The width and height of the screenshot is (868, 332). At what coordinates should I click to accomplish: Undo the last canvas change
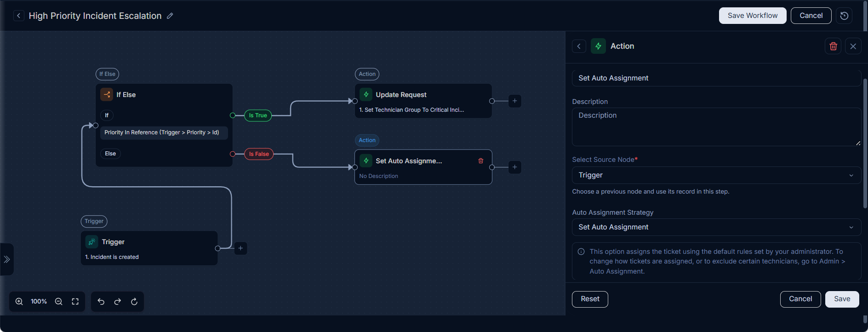[x=101, y=302]
